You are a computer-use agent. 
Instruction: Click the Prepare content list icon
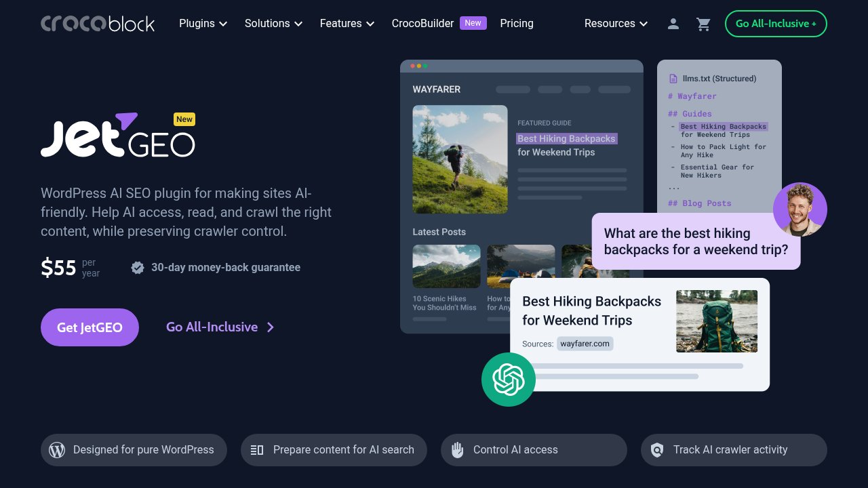(257, 450)
